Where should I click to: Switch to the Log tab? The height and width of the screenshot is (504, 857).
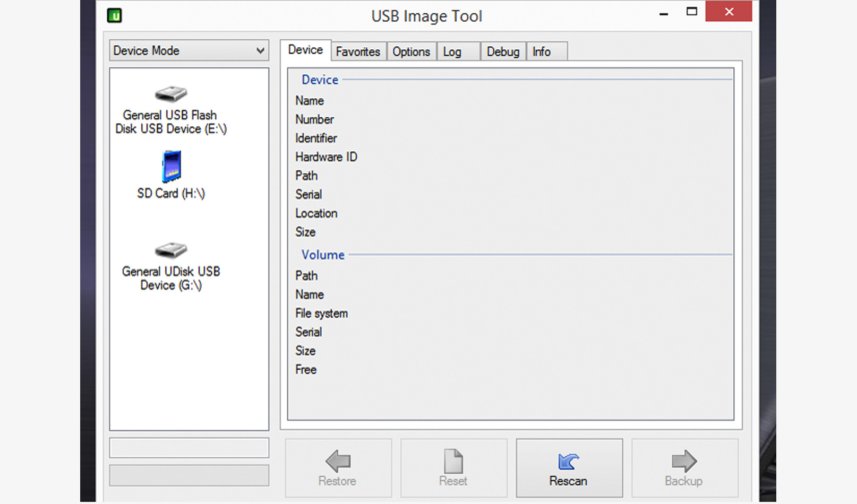tap(452, 51)
